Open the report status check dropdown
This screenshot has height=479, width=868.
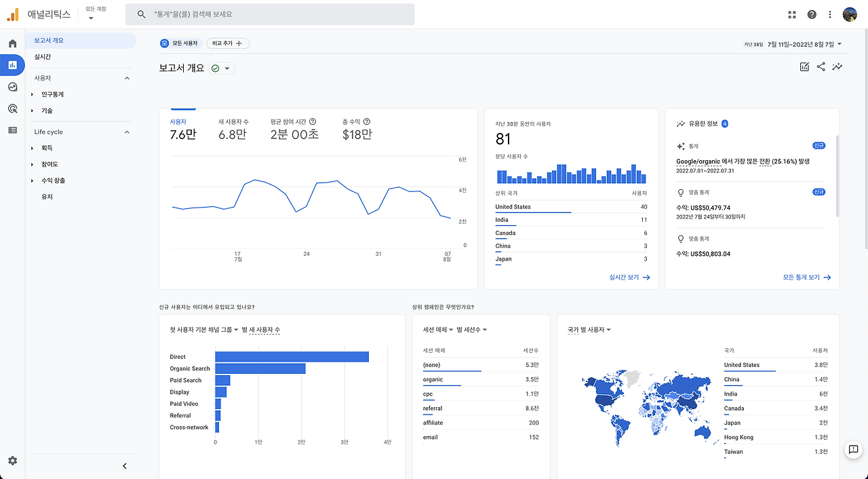[x=221, y=68]
